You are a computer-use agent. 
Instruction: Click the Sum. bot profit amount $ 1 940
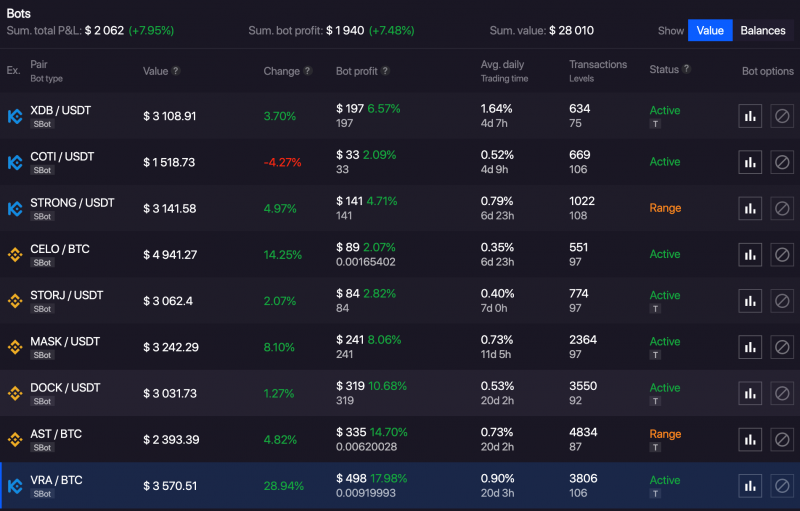coord(345,31)
